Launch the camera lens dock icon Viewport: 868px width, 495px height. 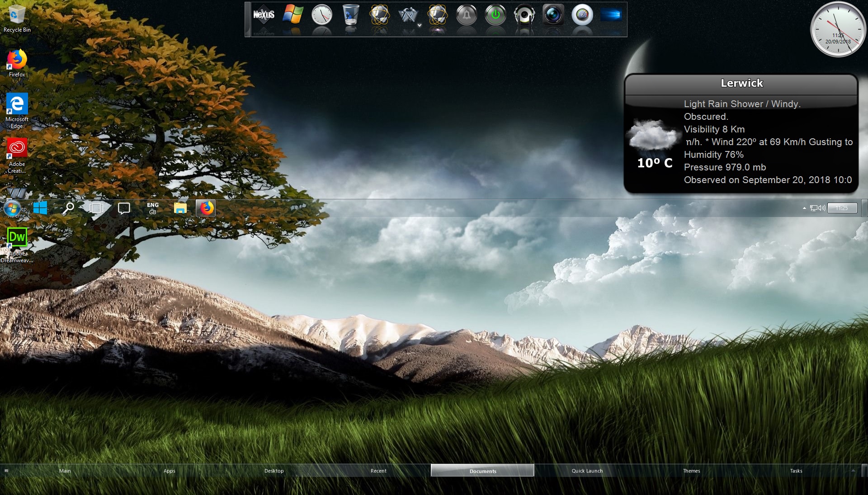pos(553,15)
